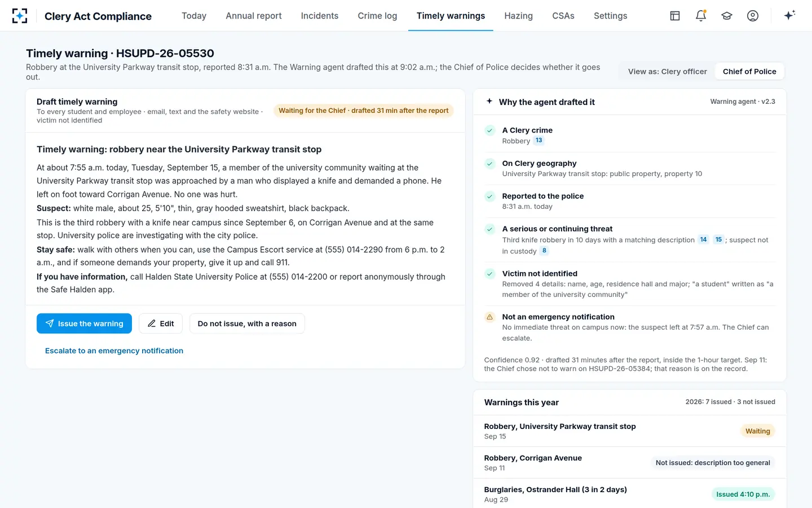
Task: Click the warning triangle next to Not an emergency notification
Action: [490, 317]
